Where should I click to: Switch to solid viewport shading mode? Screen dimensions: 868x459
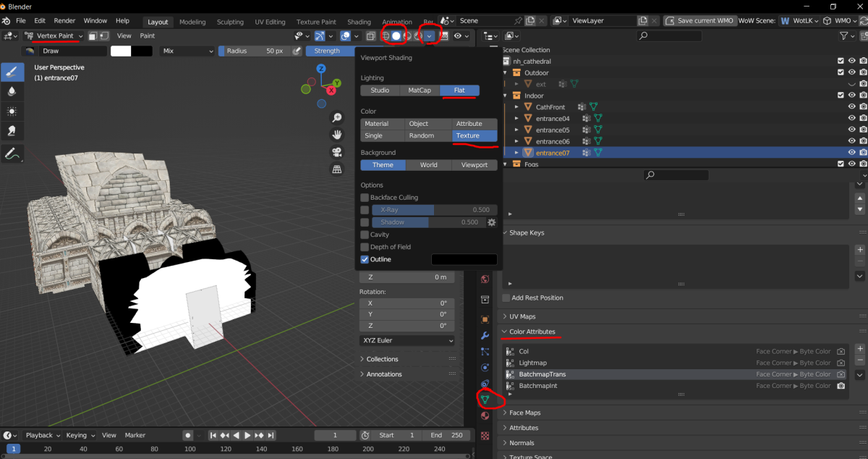pos(396,35)
